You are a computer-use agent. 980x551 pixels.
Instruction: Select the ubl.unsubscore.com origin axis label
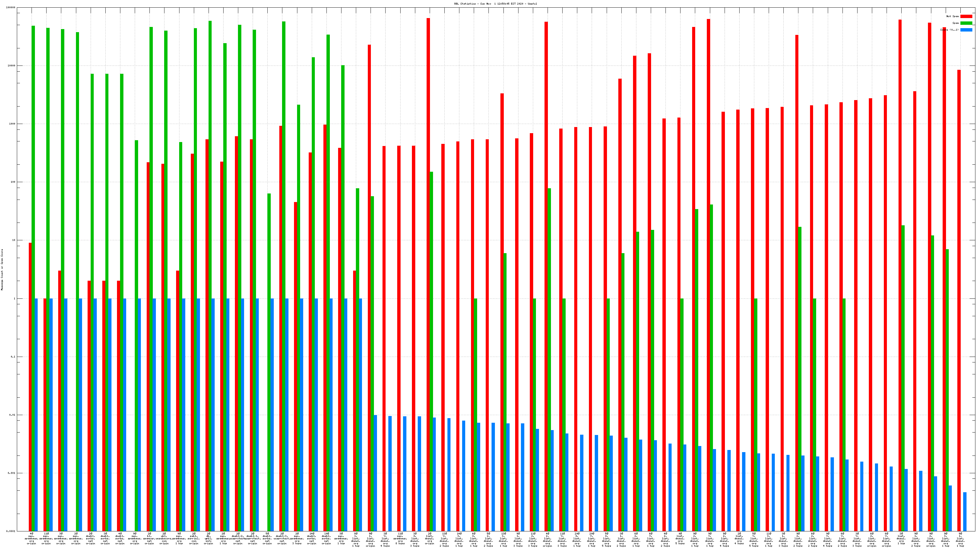(164, 538)
